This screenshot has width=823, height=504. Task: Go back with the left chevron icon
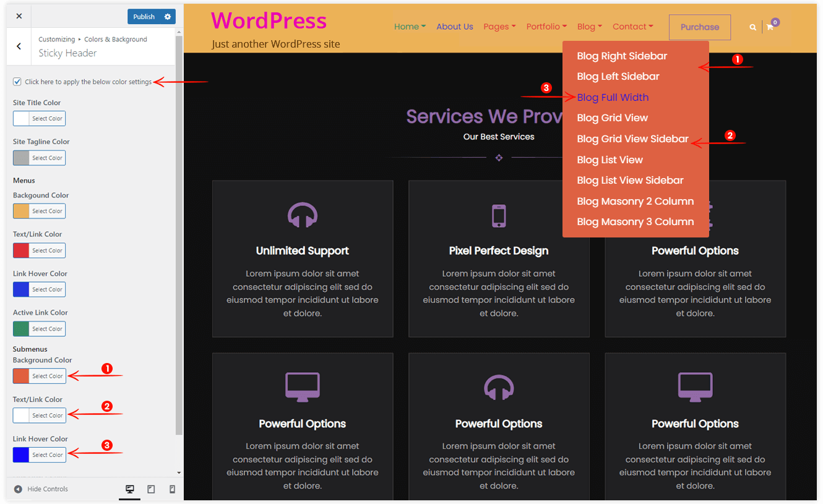pyautogui.click(x=19, y=46)
